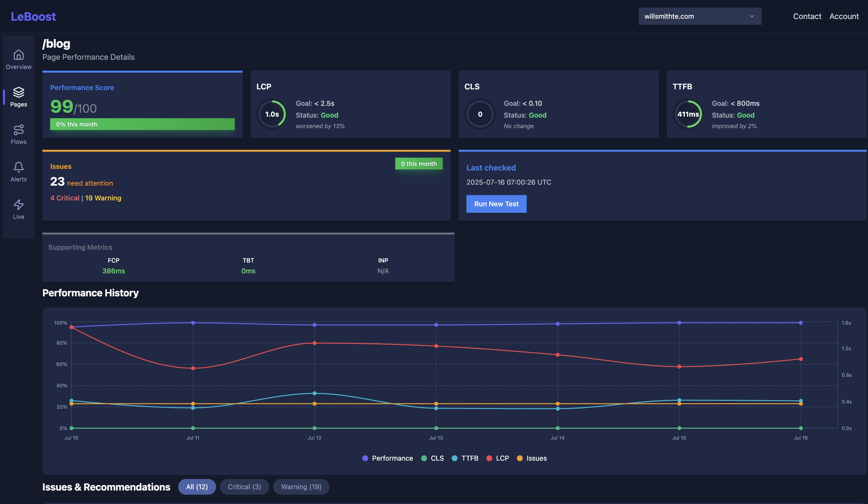
Task: Click the LCP gauge circle
Action: [x=272, y=114]
